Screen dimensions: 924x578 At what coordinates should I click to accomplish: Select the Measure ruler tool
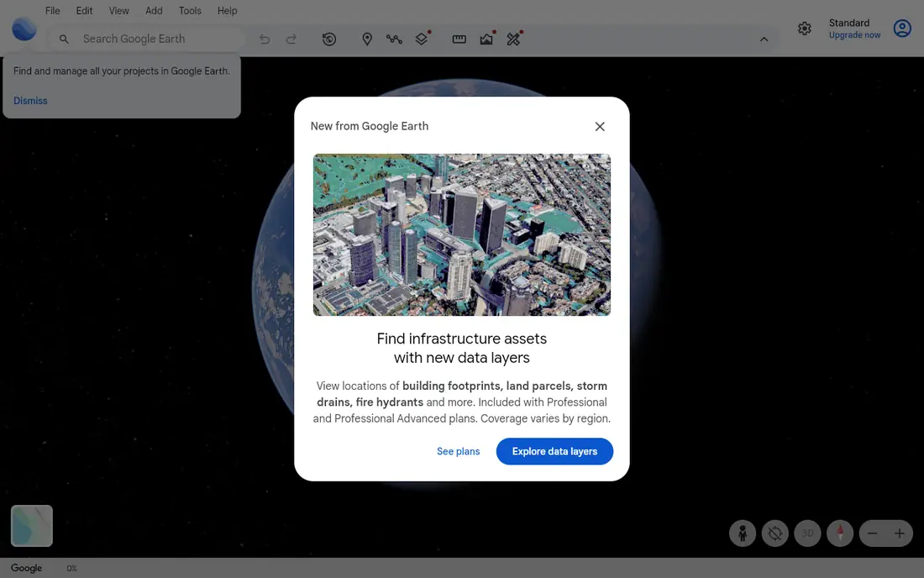[459, 39]
